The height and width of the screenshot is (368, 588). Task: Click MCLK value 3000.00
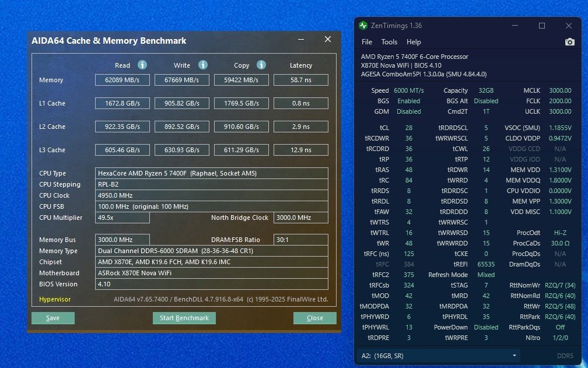click(x=560, y=90)
